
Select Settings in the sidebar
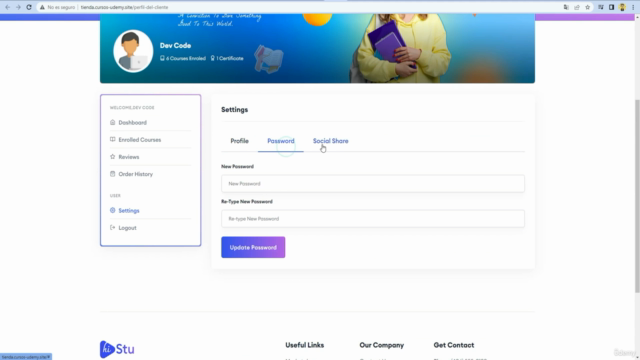tap(129, 211)
